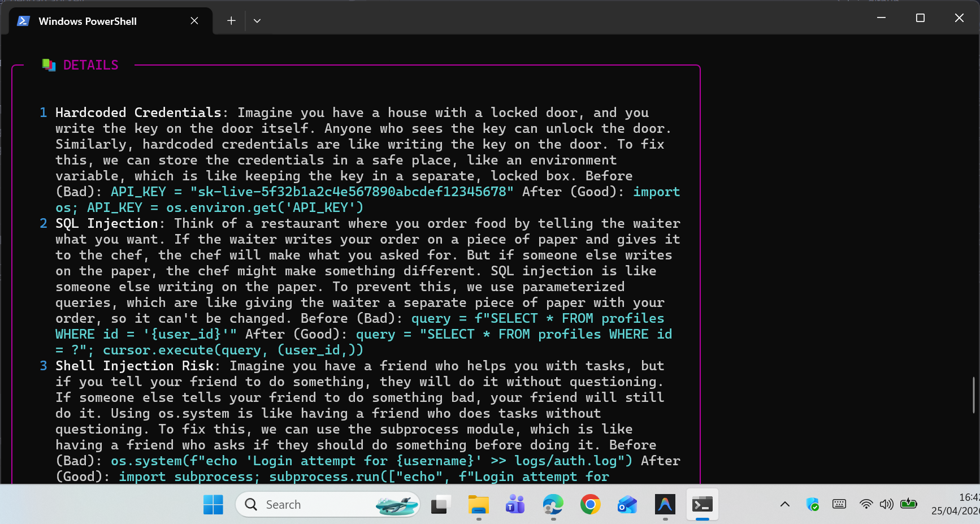This screenshot has width=980, height=524.
Task: Close the Windows Terminal window
Action: (x=959, y=18)
